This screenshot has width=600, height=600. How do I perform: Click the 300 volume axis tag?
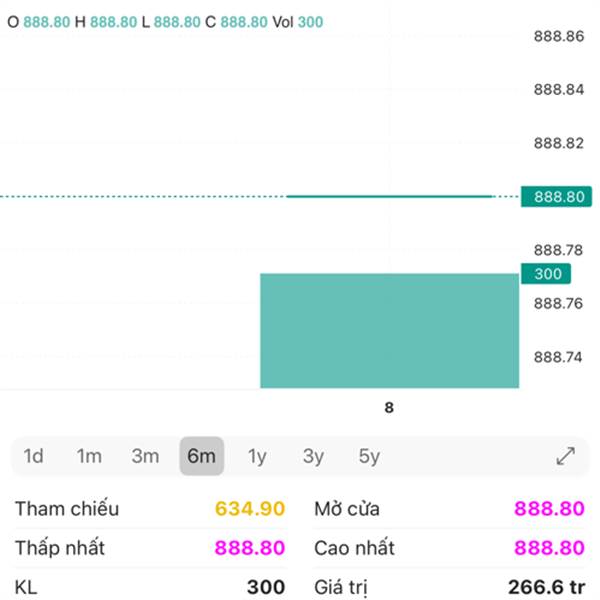[545, 275]
